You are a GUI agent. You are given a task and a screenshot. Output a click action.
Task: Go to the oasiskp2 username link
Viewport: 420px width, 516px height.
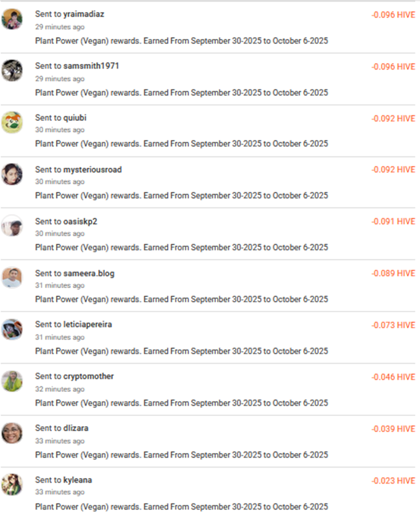tap(80, 221)
